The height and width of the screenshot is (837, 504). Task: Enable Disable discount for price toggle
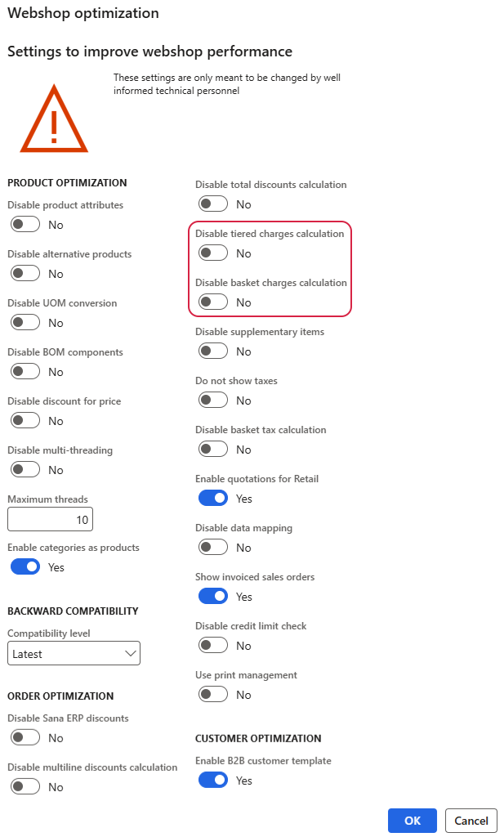[x=25, y=421]
